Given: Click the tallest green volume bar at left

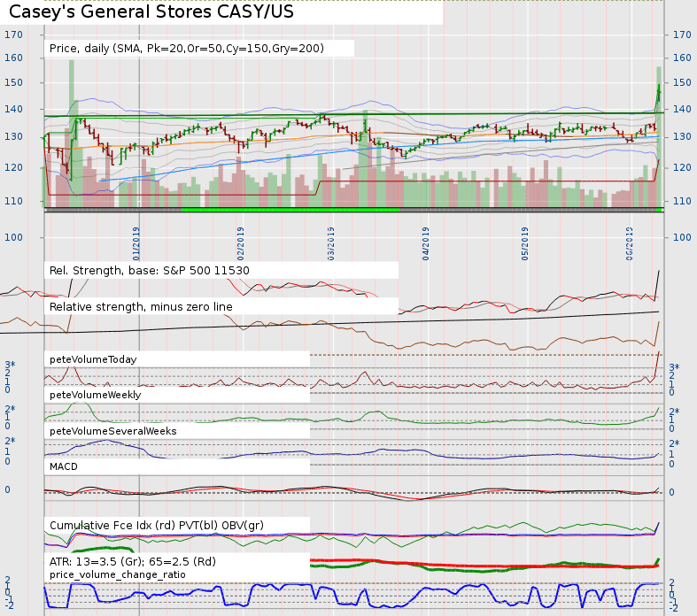Looking at the screenshot, I should pos(72,133).
